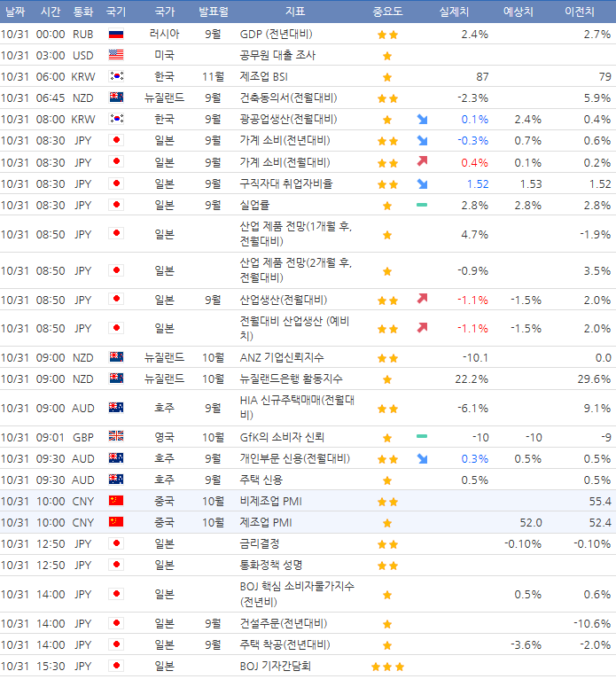
Task: Open the 공무원 대출 조사 indicator
Action: 278,55
